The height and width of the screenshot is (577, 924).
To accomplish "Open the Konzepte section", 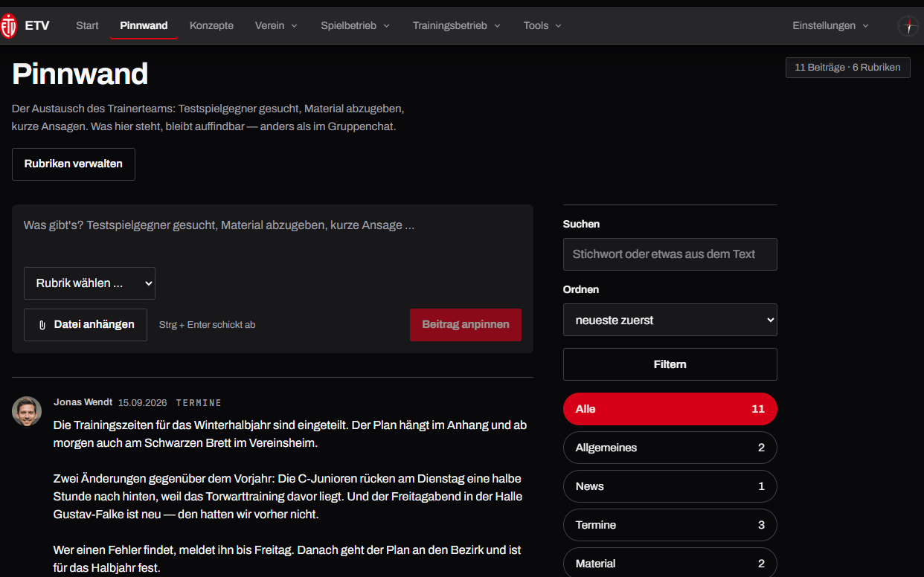I will [211, 25].
